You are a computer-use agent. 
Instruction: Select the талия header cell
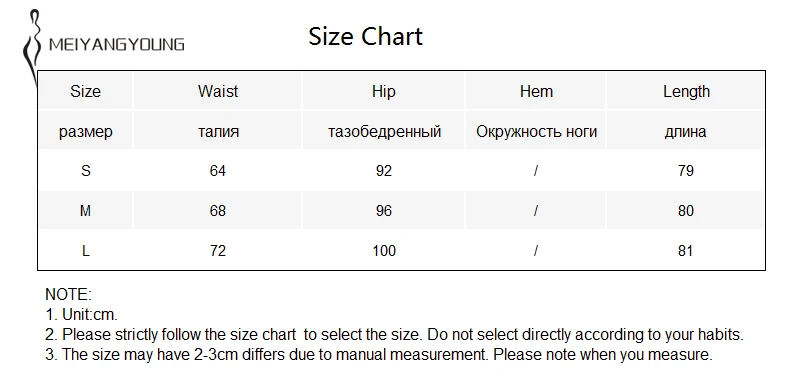pyautogui.click(x=218, y=132)
